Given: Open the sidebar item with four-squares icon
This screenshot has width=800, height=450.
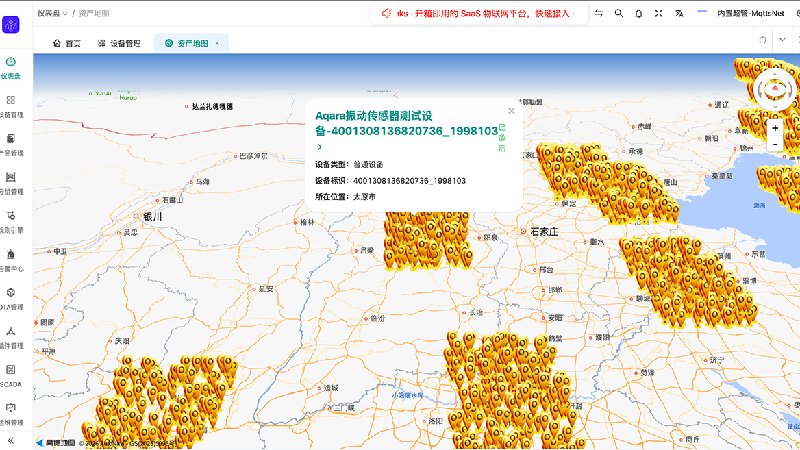Looking at the screenshot, I should pyautogui.click(x=11, y=106).
